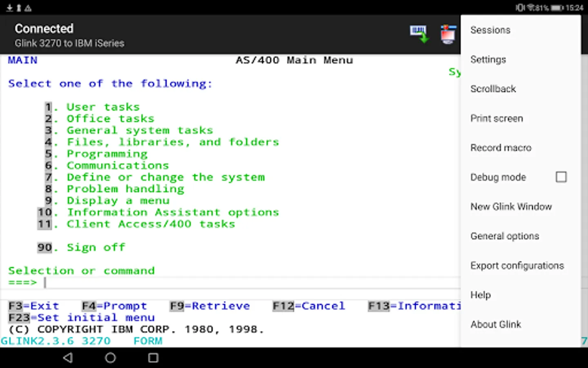Select Scrollback in the menu
The image size is (588, 368).
521,89
